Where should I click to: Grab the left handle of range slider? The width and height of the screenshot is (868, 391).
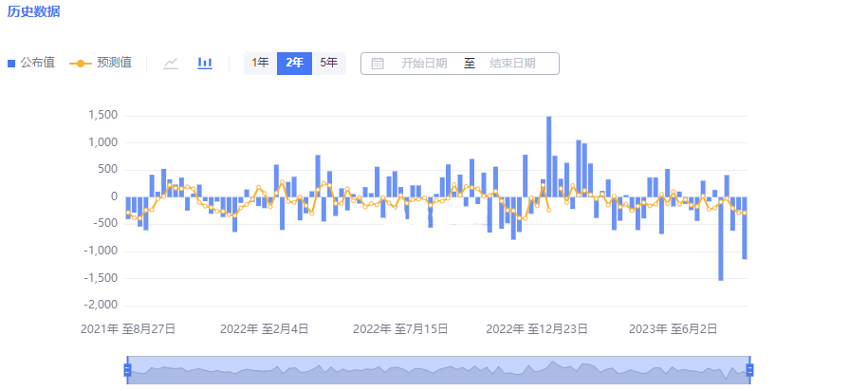[x=127, y=370]
